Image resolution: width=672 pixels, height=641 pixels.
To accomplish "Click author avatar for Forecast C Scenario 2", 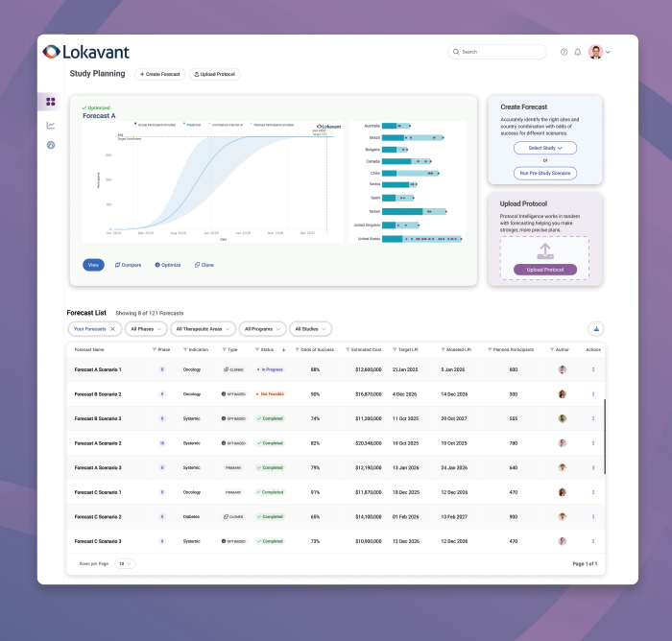I will pos(563,517).
